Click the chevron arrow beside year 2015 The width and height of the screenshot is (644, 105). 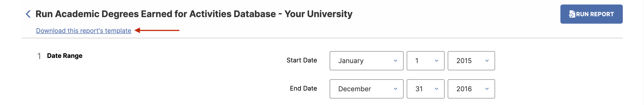pos(487,61)
